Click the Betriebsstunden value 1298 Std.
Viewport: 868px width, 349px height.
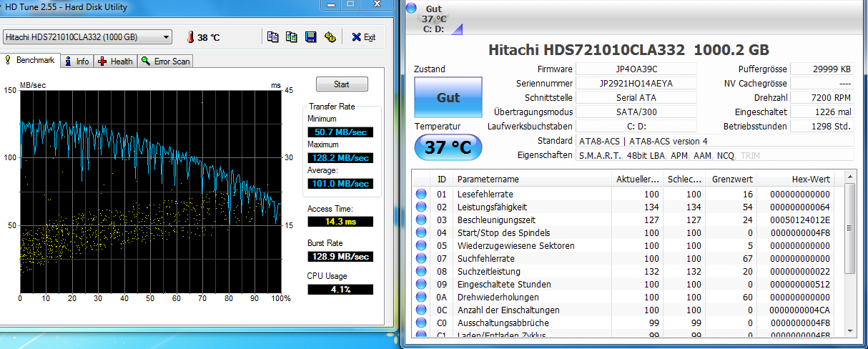(822, 127)
